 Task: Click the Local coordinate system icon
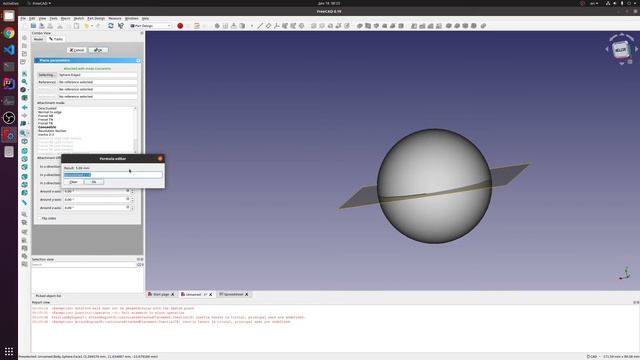(x=277, y=26)
